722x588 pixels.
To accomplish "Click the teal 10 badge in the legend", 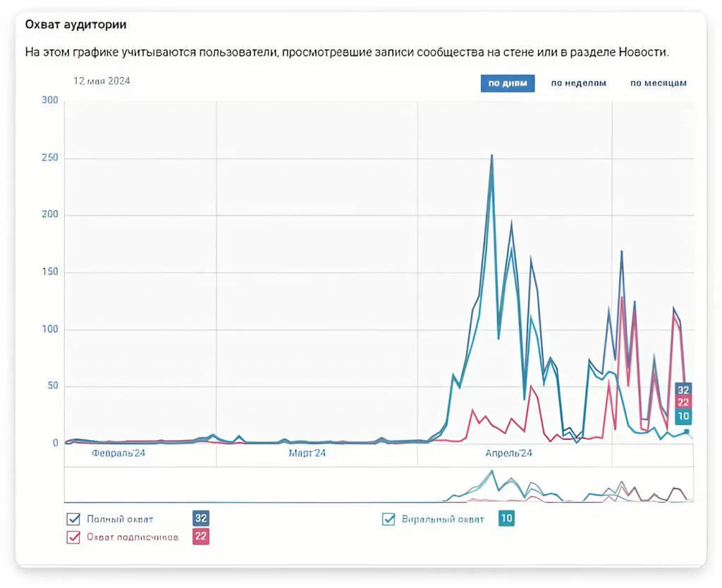I will point(506,519).
